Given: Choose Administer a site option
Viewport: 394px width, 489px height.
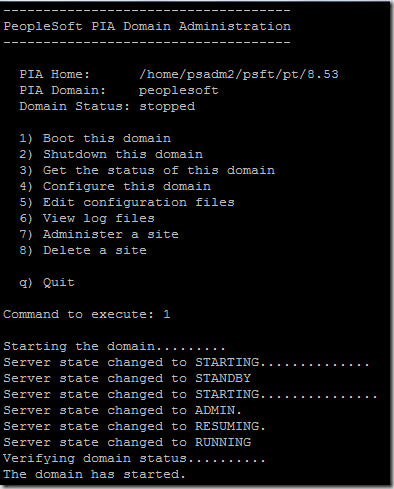Looking at the screenshot, I should pyautogui.click(x=99, y=234).
